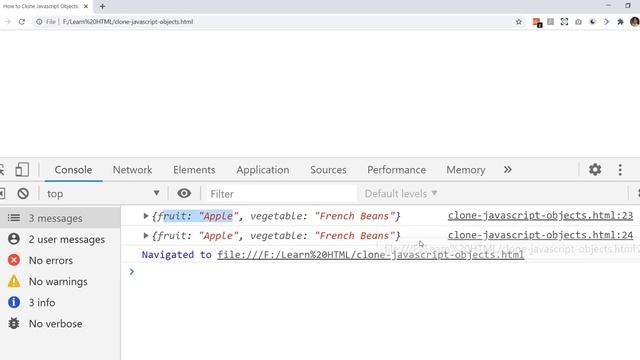Click the console Filter input field

(282, 193)
